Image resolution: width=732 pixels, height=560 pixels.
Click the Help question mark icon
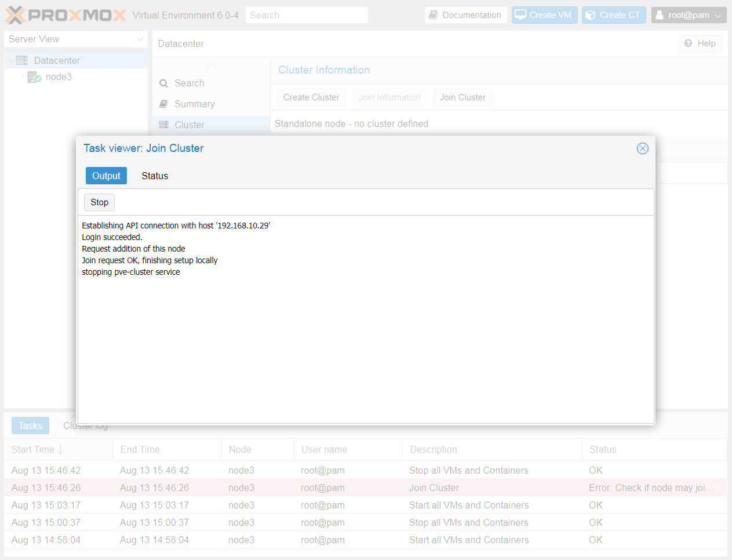688,43
